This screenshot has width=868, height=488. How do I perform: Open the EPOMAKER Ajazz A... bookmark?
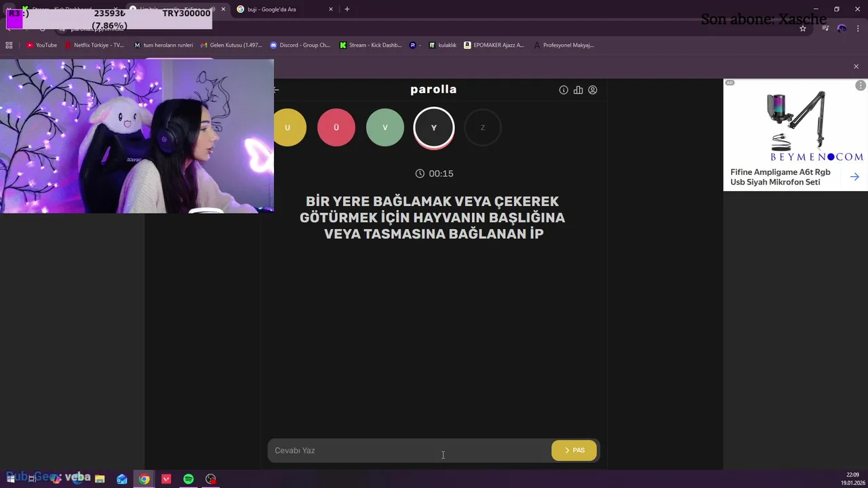coord(494,45)
